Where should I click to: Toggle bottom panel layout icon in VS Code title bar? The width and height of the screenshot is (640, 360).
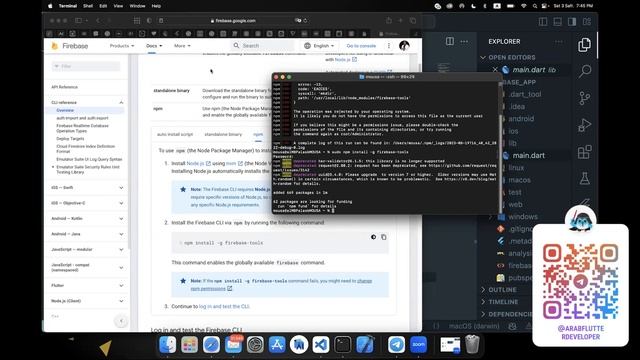[557, 22]
